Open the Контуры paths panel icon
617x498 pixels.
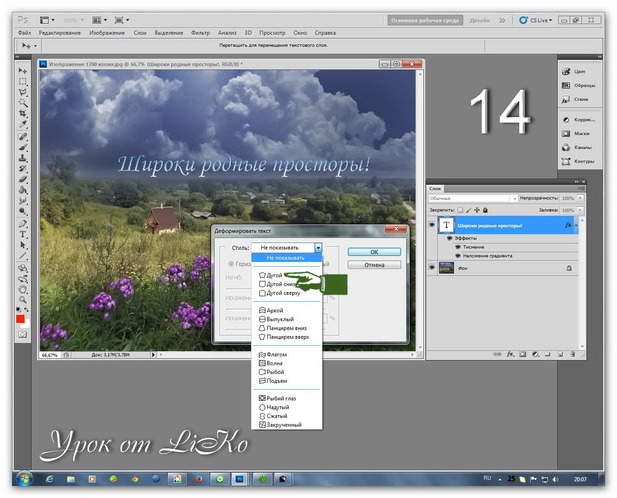pyautogui.click(x=566, y=161)
